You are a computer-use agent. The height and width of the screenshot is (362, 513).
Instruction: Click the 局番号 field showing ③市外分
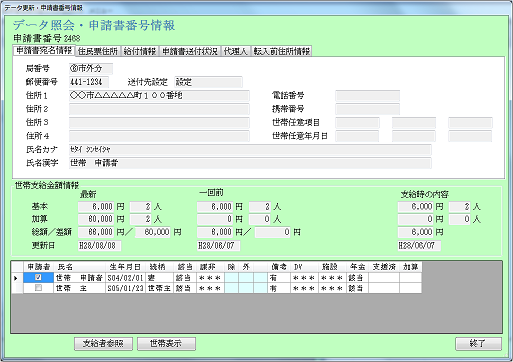point(91,69)
